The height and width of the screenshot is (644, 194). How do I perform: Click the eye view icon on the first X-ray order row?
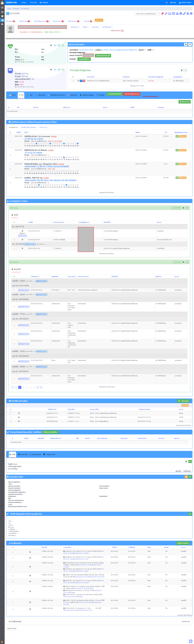pyautogui.click(x=22, y=231)
